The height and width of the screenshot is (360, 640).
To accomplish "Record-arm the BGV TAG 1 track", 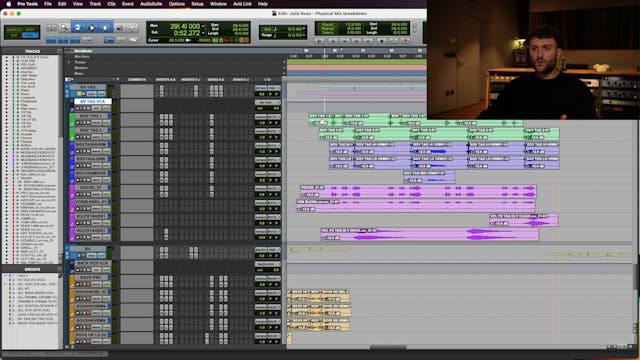I will [x=78, y=122].
